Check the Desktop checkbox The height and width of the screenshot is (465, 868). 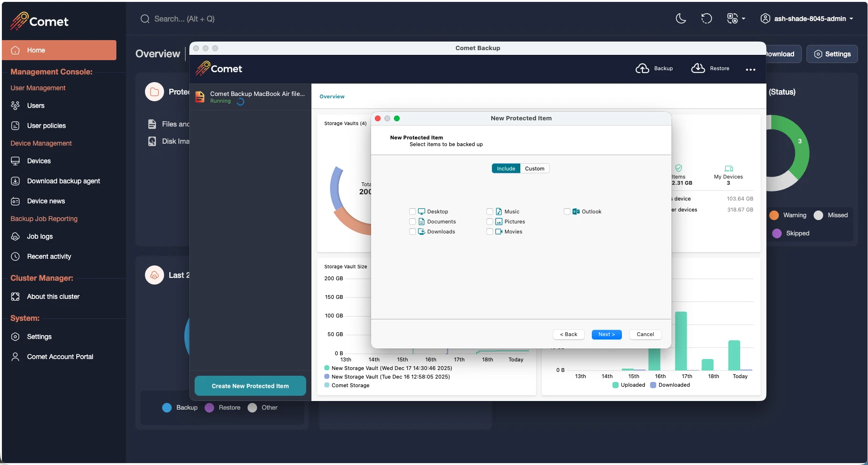pos(413,211)
